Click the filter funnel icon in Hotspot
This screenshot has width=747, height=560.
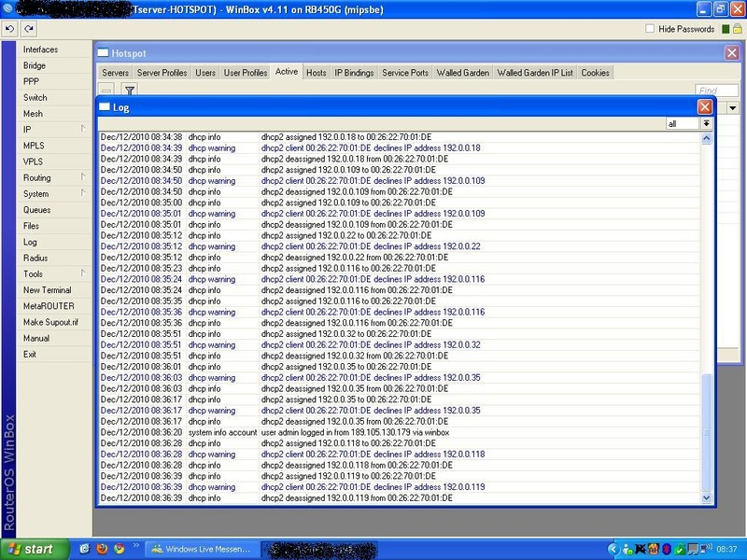tap(130, 90)
